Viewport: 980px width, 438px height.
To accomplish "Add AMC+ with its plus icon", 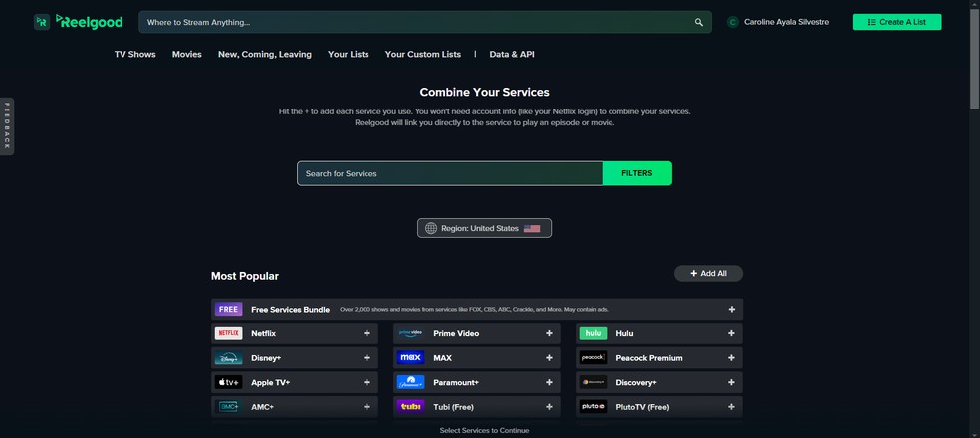I will (367, 407).
